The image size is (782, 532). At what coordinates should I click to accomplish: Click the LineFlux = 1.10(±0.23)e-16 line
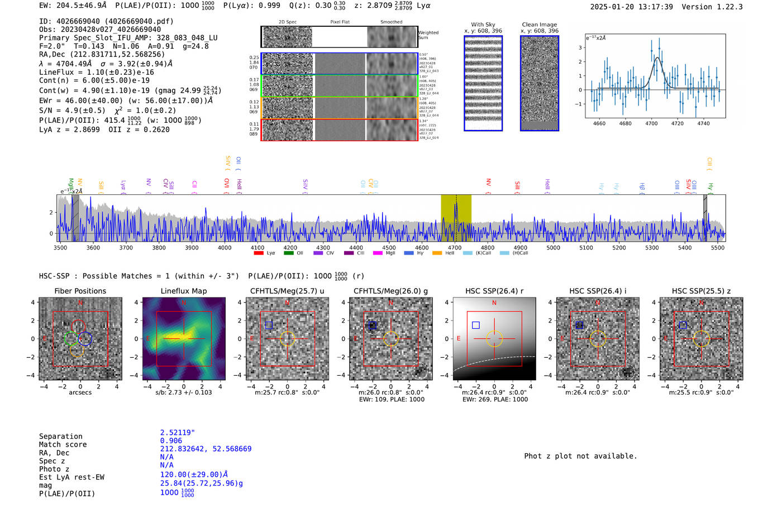(x=97, y=72)
